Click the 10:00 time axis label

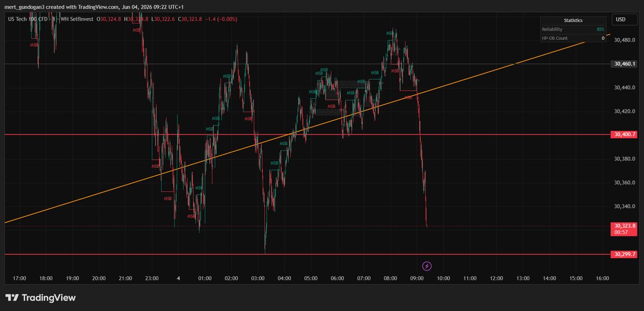(x=443, y=278)
